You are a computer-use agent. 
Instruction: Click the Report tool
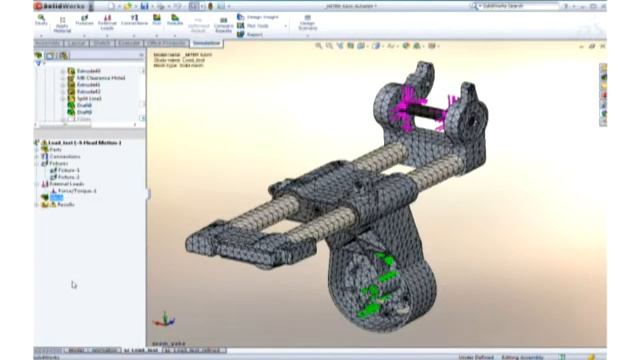(x=250, y=35)
